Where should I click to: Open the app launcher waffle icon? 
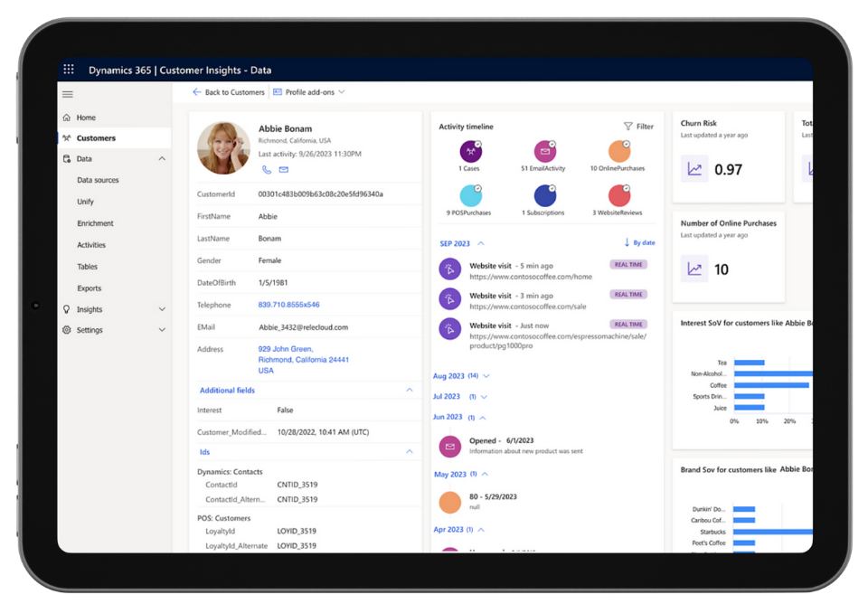click(69, 70)
